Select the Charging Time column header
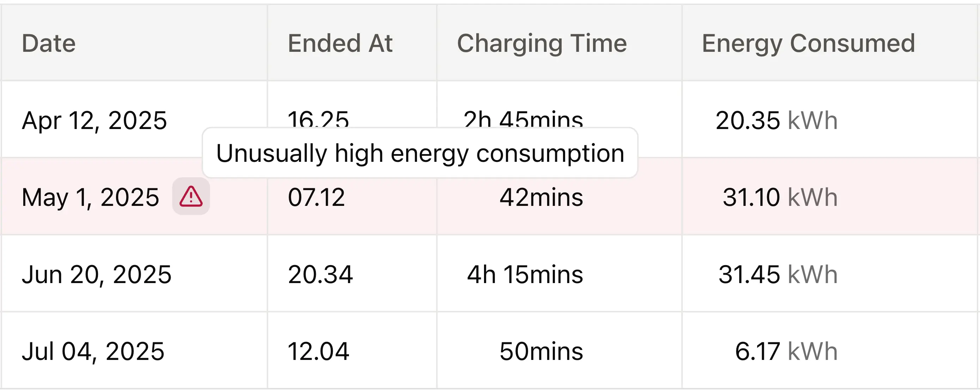This screenshot has height=392, width=980. (542, 43)
